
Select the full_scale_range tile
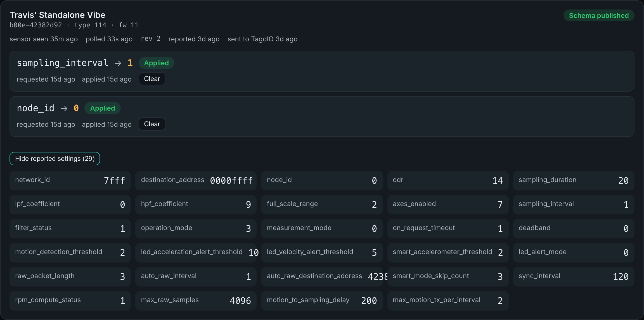[x=322, y=204]
